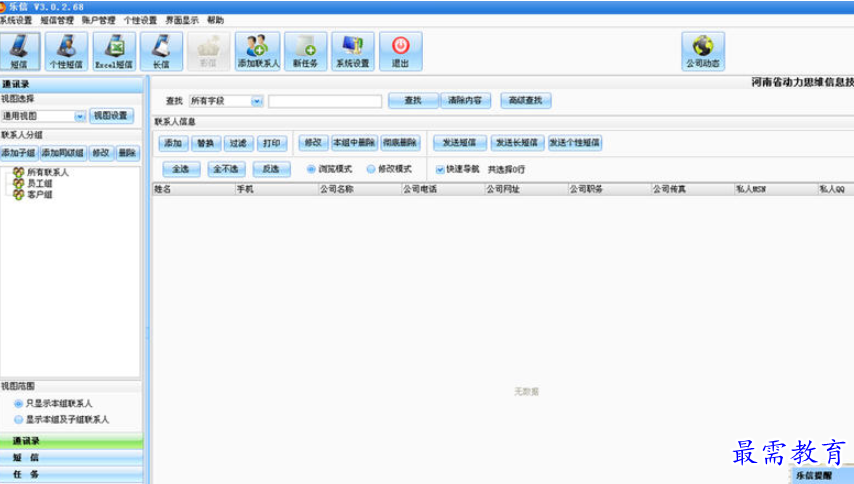
Task: Open the 账户管理 menu
Action: pos(99,20)
